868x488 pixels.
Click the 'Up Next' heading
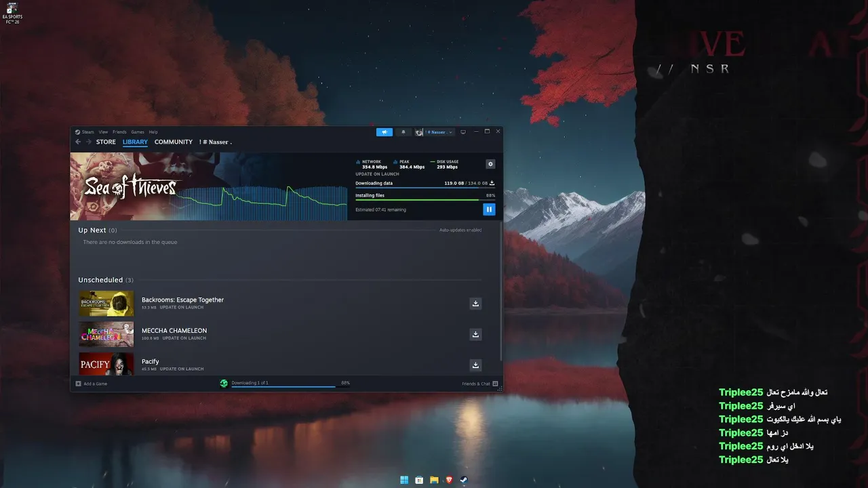[x=92, y=230]
